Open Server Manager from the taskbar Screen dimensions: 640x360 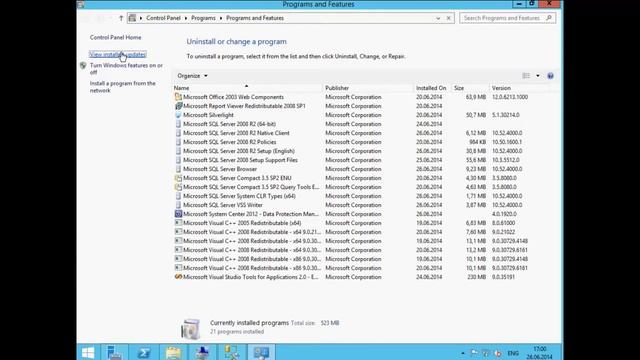pyautogui.click(x=114, y=352)
